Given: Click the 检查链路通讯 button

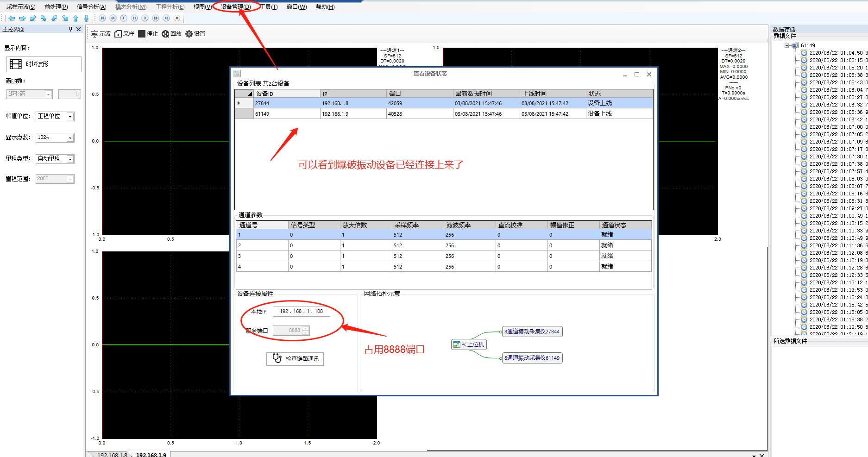Looking at the screenshot, I should tap(295, 359).
